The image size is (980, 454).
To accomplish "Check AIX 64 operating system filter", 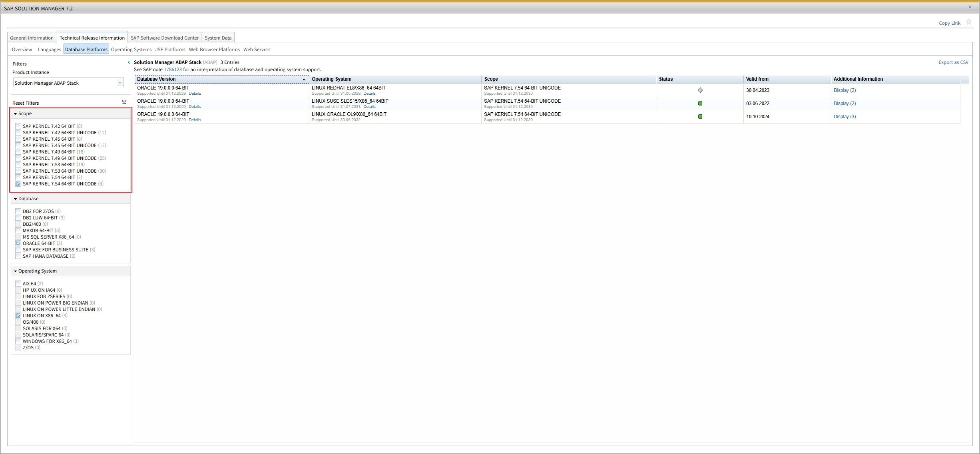I will (x=18, y=284).
